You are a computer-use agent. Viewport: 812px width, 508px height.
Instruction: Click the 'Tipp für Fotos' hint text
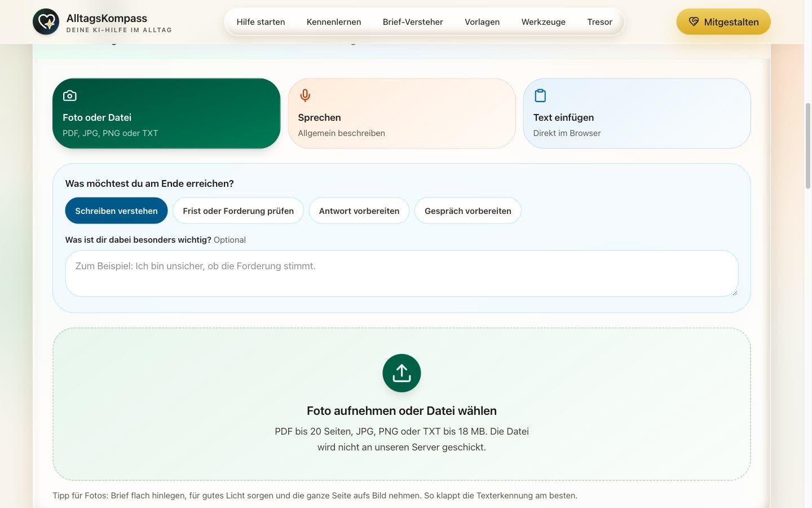(315, 496)
